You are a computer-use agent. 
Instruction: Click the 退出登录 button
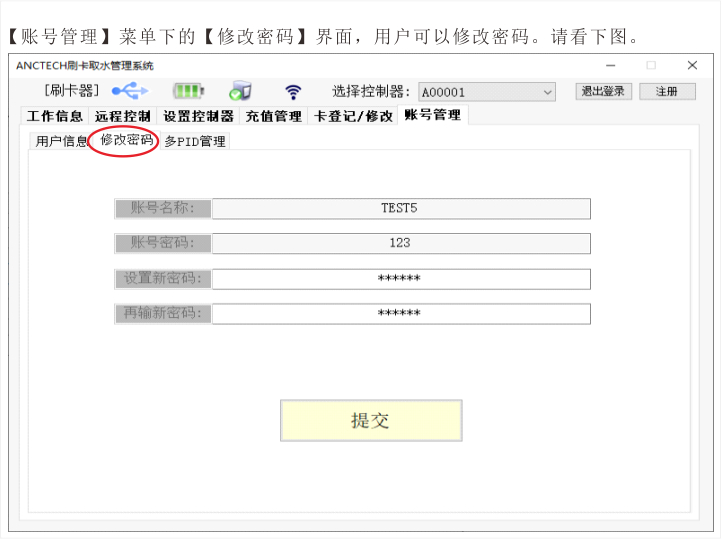(603, 91)
